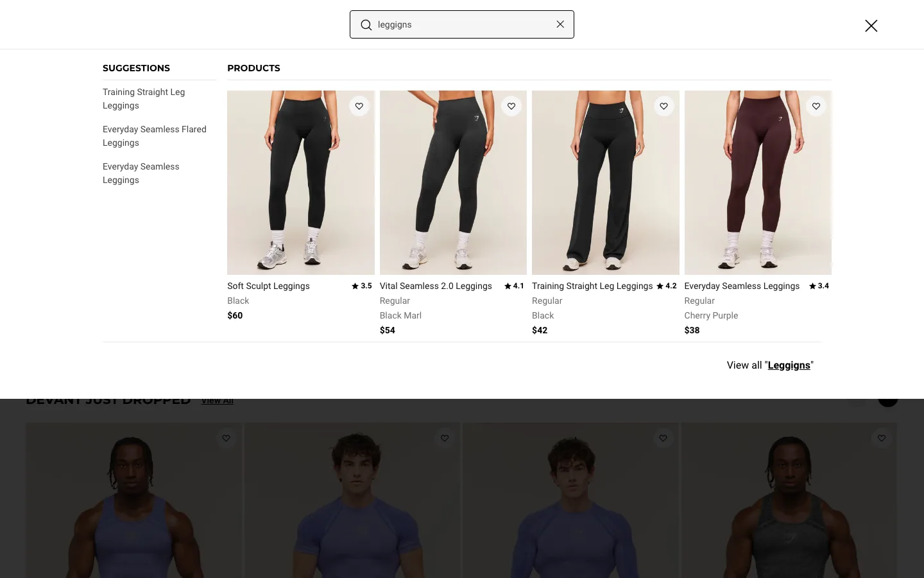Click the search magnifier icon

366,25
